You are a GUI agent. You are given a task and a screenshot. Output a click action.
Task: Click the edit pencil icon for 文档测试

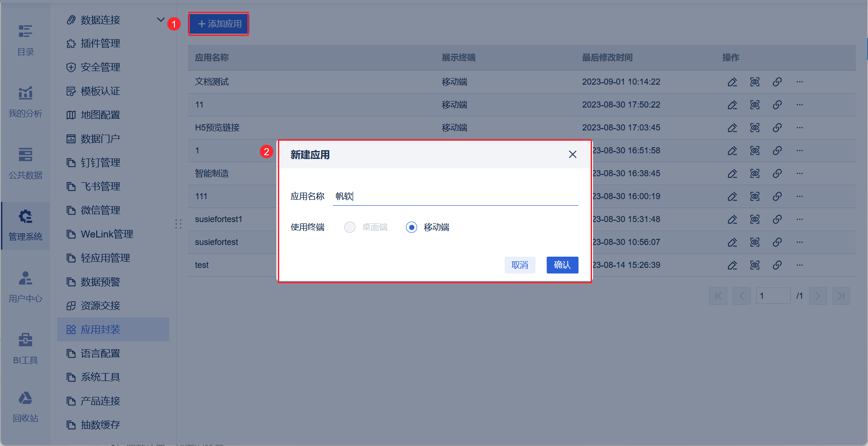[732, 82]
